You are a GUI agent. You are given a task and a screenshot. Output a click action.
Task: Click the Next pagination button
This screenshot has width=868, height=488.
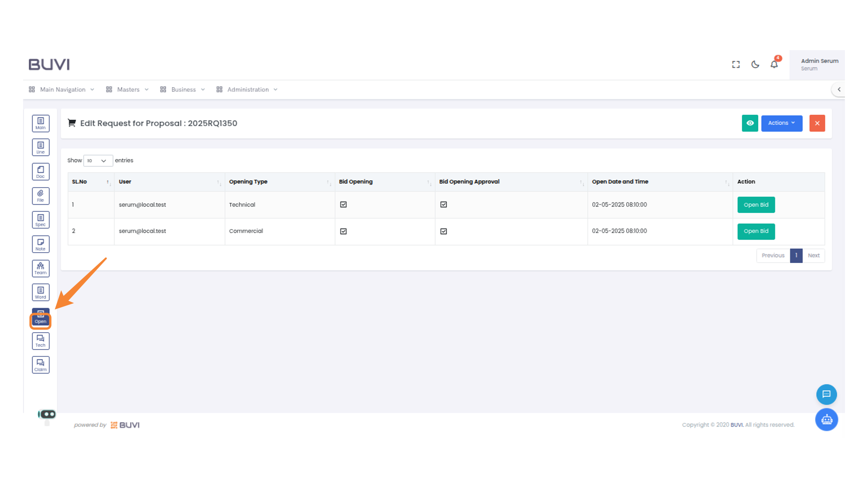pyautogui.click(x=813, y=255)
